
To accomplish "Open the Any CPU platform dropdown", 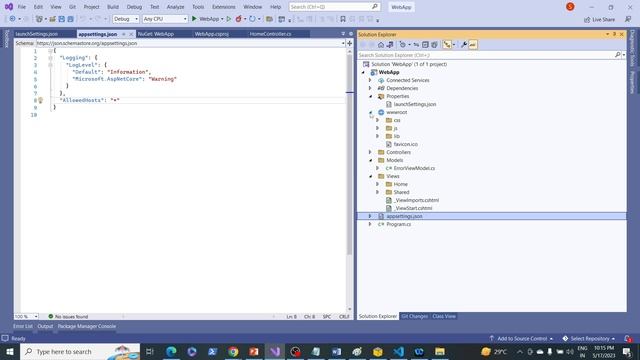I will [x=165, y=19].
